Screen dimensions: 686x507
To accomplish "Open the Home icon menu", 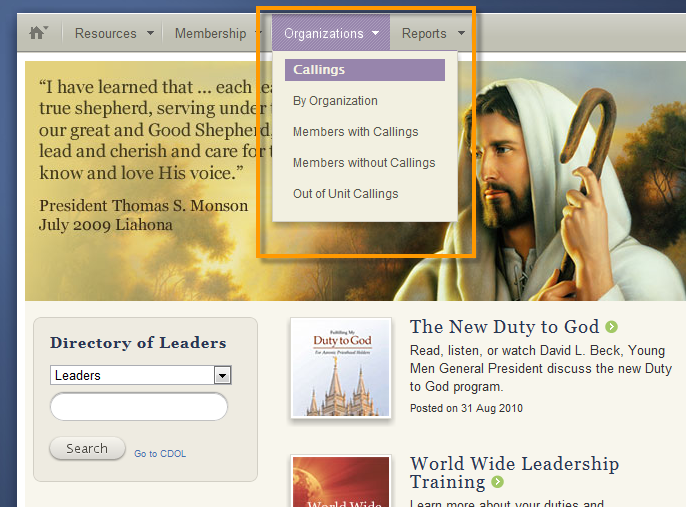I will click(38, 33).
